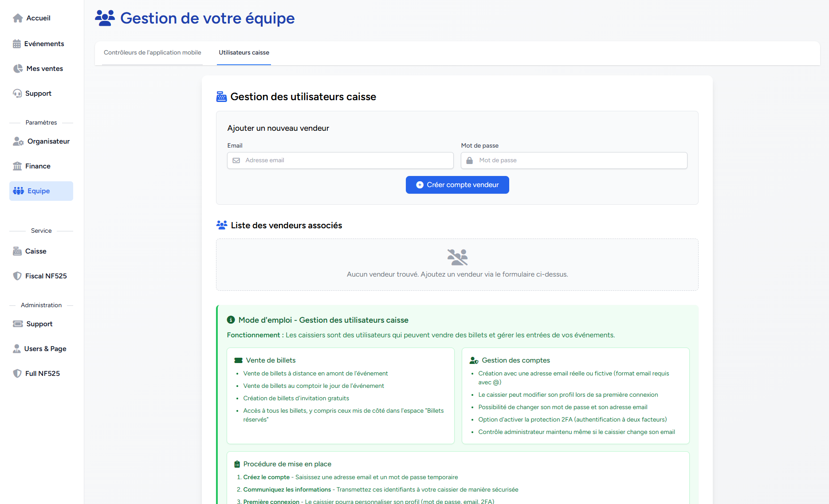Click the team icon beside Gestion de votre équipe
Image resolution: width=829 pixels, height=504 pixels.
[x=105, y=18]
